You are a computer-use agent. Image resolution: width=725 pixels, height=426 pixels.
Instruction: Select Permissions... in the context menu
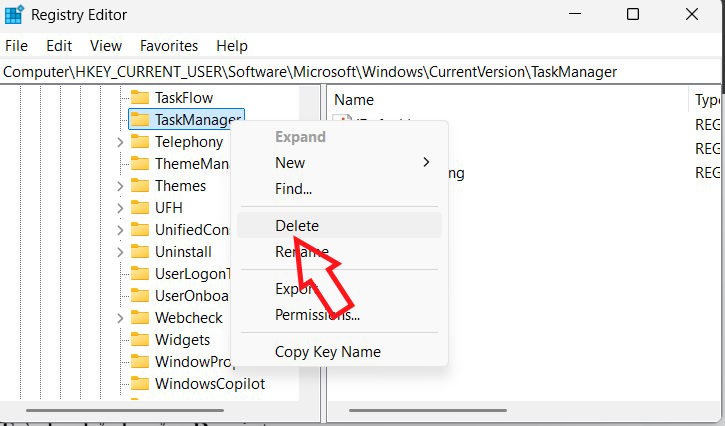coord(317,315)
